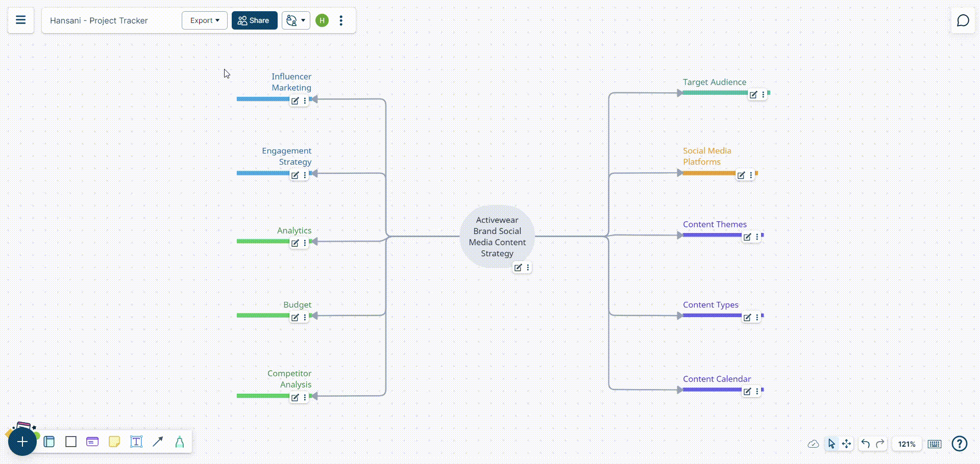Edit the Content Themes node
The image size is (980, 464).
[x=747, y=237]
